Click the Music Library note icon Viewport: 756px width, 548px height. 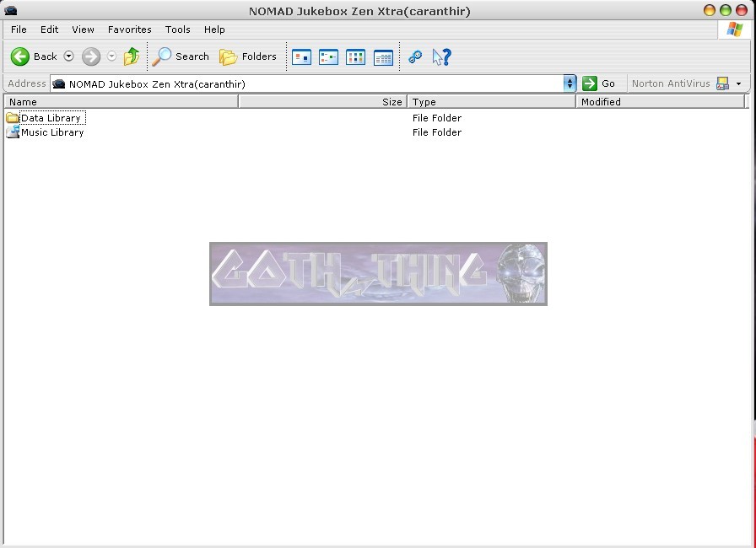13,132
